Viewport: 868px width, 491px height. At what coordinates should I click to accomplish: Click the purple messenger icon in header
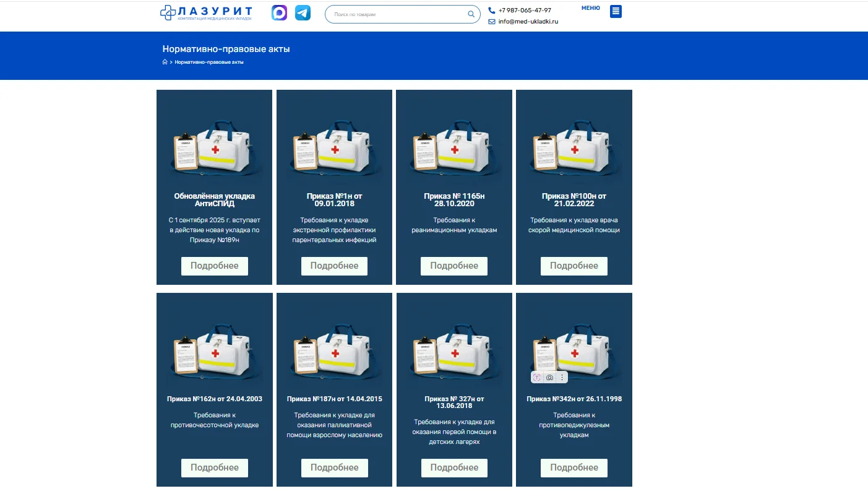[x=279, y=13]
